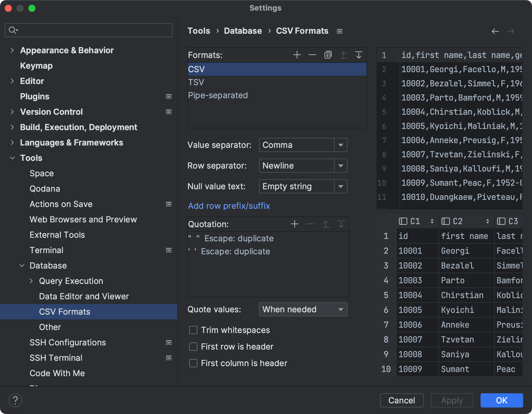Enable Trim whitespaces

(193, 330)
